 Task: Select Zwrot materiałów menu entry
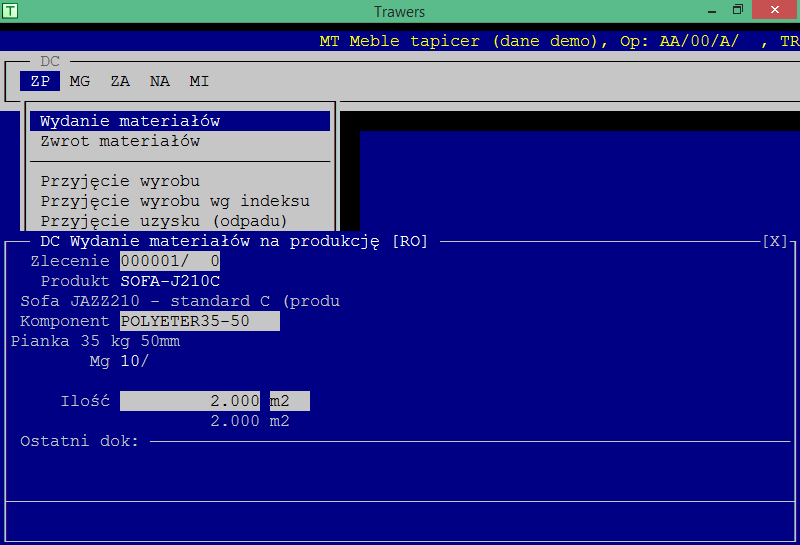(x=180, y=141)
